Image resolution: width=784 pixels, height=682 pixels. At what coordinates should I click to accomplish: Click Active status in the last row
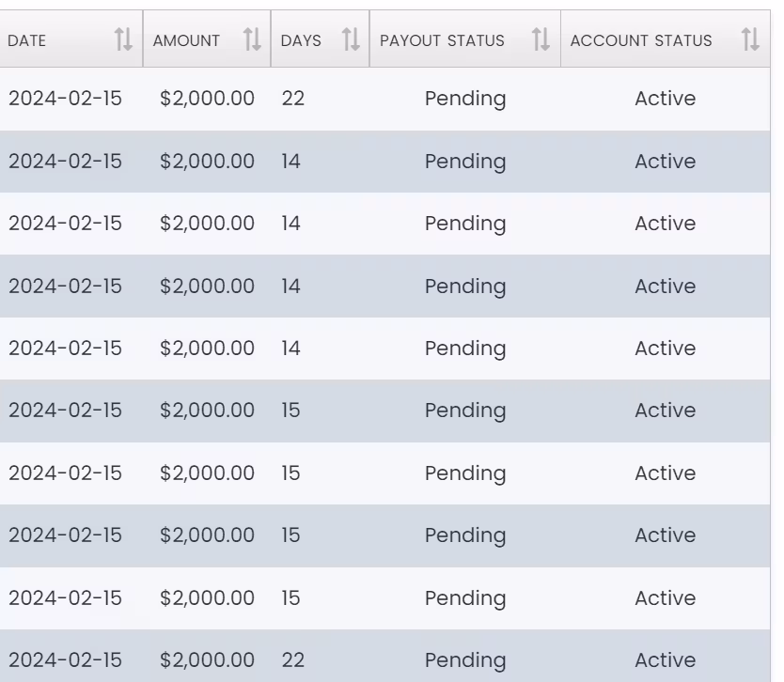coord(665,660)
